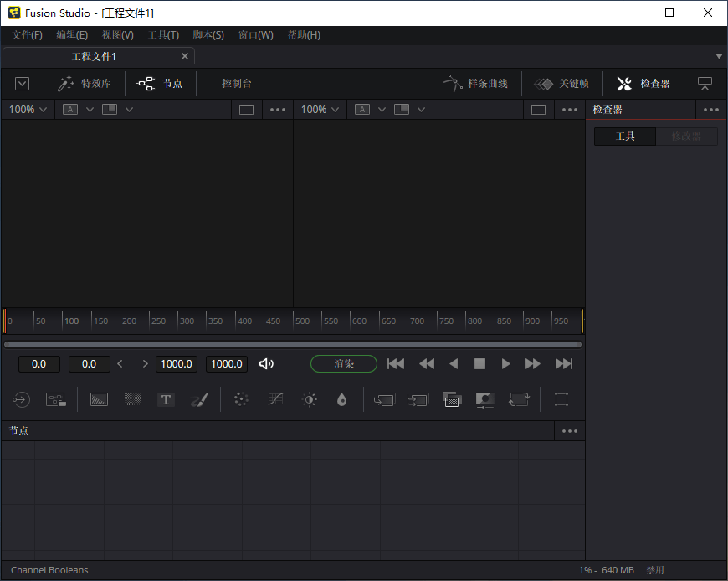Play in reverse with the backward triangle
Screen dimensions: 728x581
pos(454,363)
